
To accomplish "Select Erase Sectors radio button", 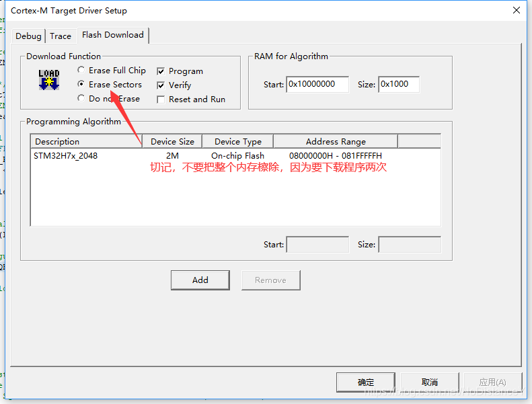I will click(81, 85).
